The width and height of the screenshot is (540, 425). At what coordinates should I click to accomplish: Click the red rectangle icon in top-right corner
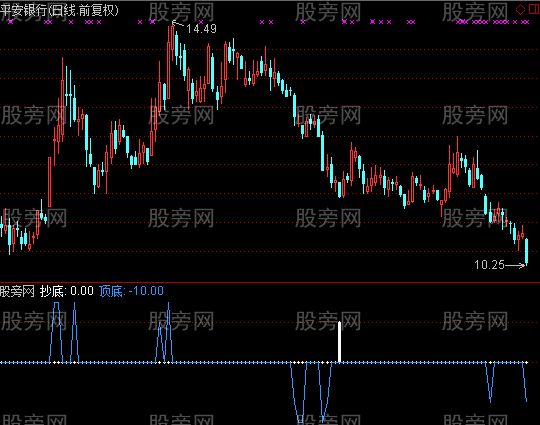coord(534,9)
